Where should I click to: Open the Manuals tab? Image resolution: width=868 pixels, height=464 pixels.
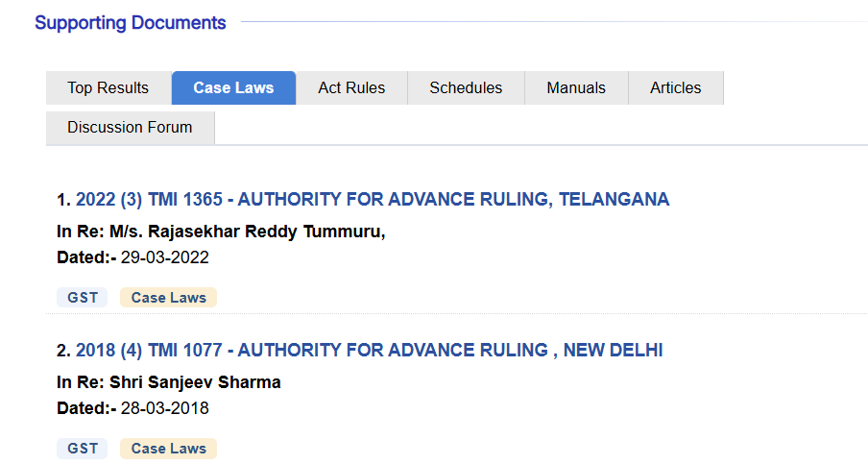coord(576,87)
